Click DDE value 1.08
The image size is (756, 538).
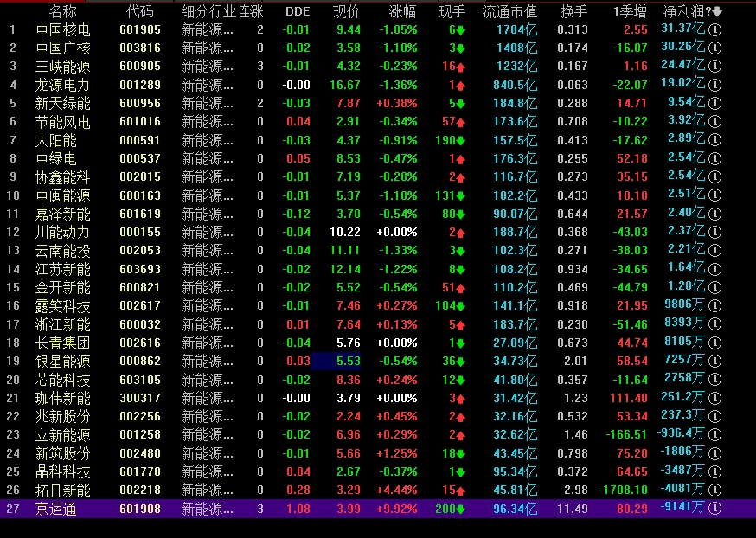pos(298,509)
